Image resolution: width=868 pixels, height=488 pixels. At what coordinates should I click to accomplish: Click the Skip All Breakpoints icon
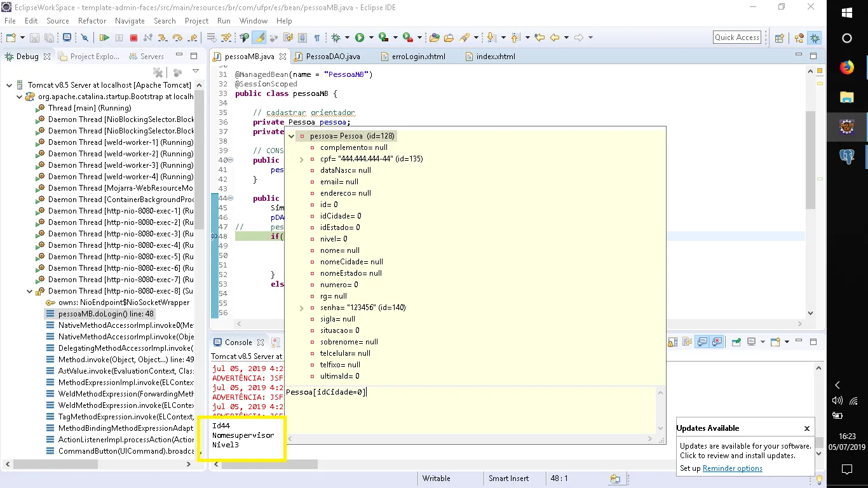coord(85,38)
